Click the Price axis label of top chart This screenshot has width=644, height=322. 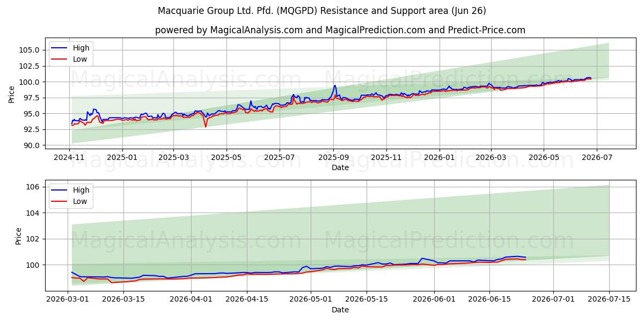pyautogui.click(x=12, y=94)
